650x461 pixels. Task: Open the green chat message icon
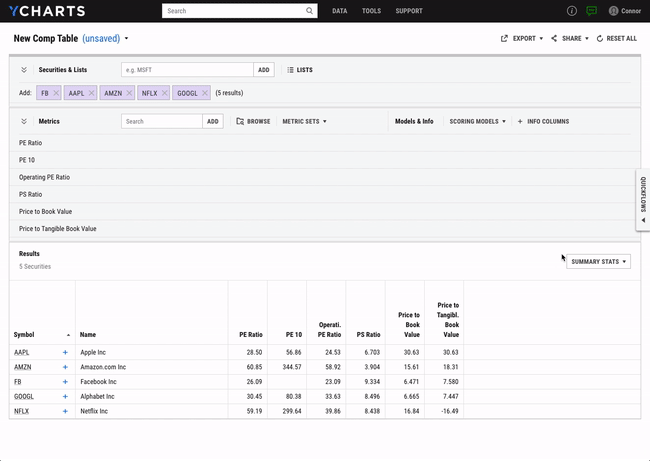[592, 11]
